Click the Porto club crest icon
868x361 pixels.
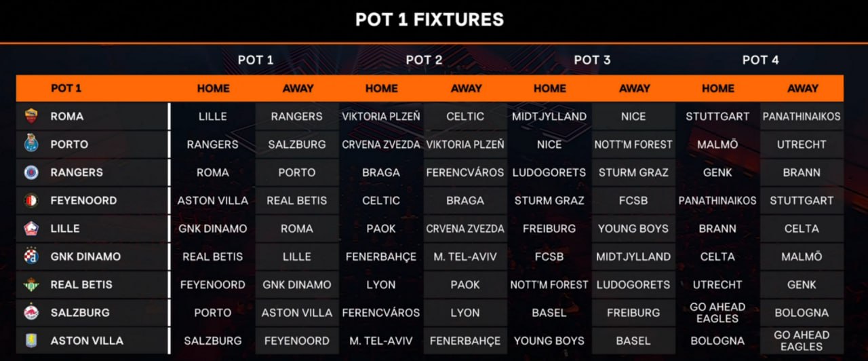coord(31,145)
